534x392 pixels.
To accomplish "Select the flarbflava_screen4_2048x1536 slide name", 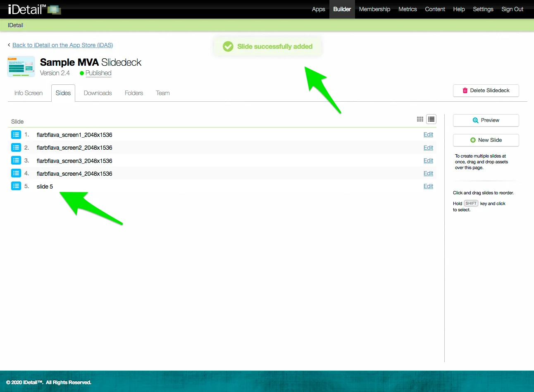I will tap(74, 174).
